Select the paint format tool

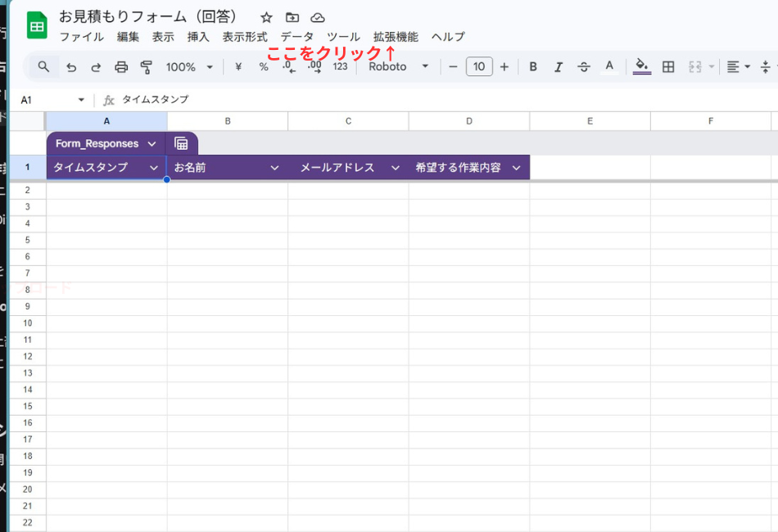147,67
